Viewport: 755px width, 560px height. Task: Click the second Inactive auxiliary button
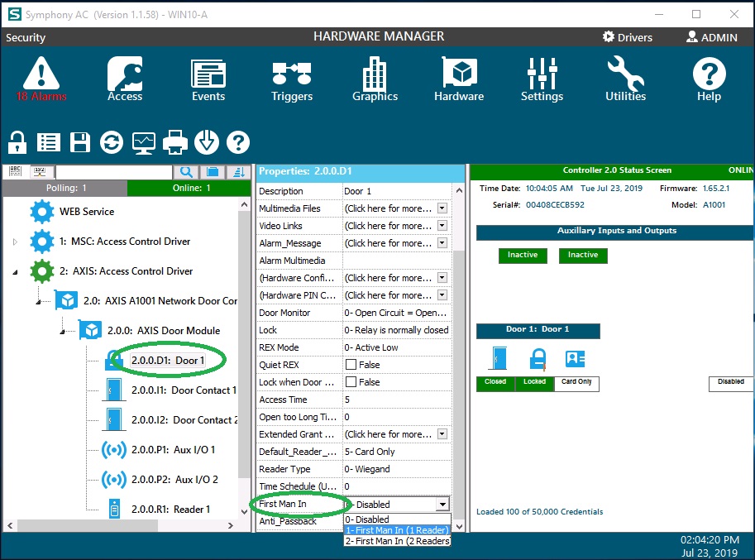point(583,256)
